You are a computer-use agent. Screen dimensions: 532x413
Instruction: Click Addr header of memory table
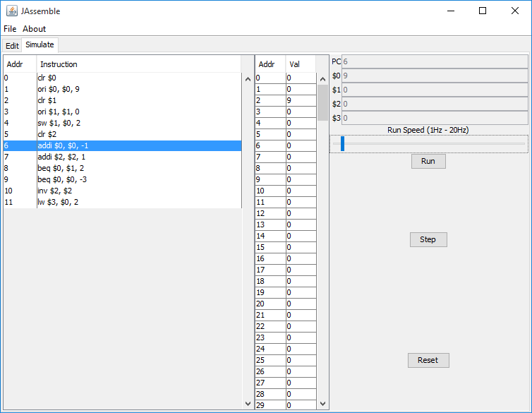270,64
